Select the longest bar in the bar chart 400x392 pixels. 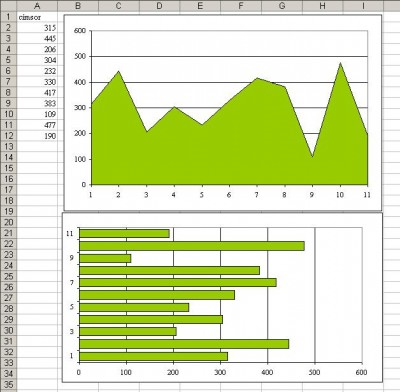(192, 246)
